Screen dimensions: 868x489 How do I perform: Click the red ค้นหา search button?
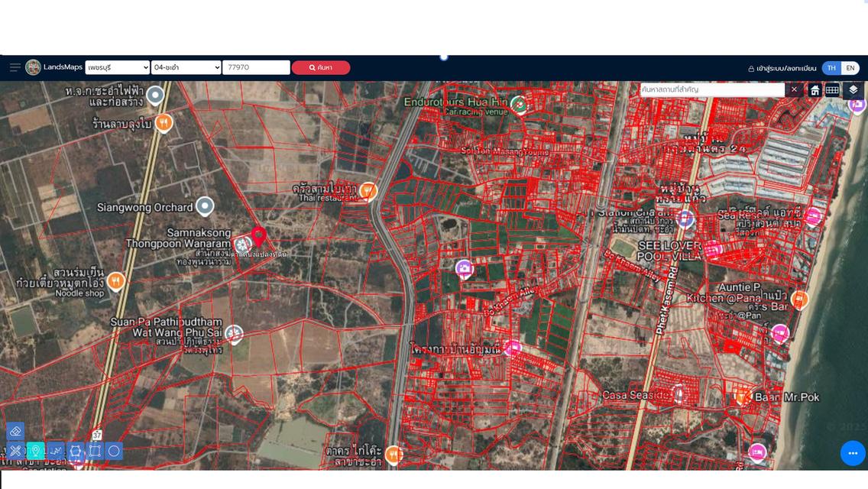click(321, 67)
